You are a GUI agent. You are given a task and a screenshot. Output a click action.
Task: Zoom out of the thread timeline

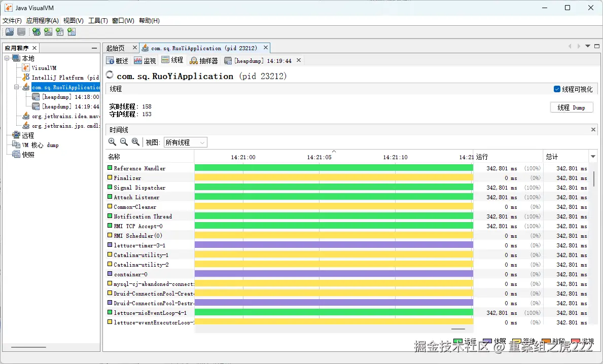[124, 142]
